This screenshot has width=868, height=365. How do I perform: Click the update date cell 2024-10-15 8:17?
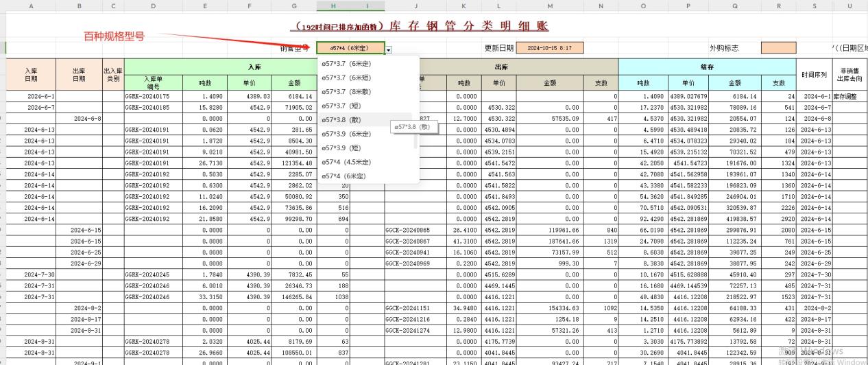pyautogui.click(x=550, y=49)
